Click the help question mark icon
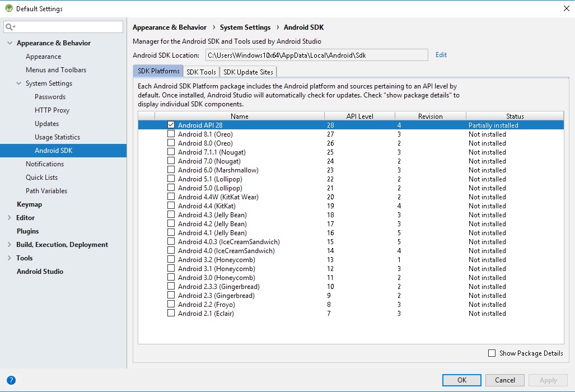575x392 pixels. tap(11, 380)
